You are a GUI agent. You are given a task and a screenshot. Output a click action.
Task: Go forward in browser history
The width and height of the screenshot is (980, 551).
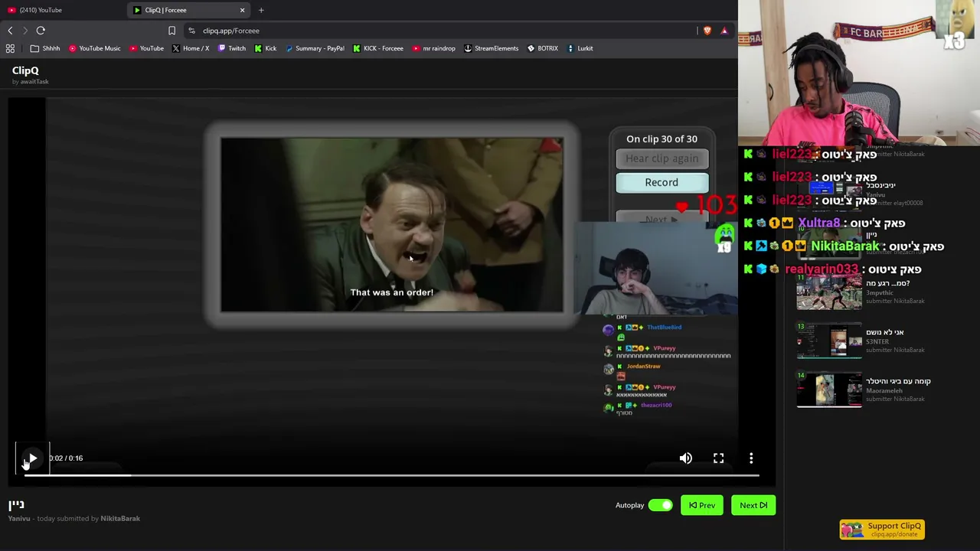tap(25, 31)
